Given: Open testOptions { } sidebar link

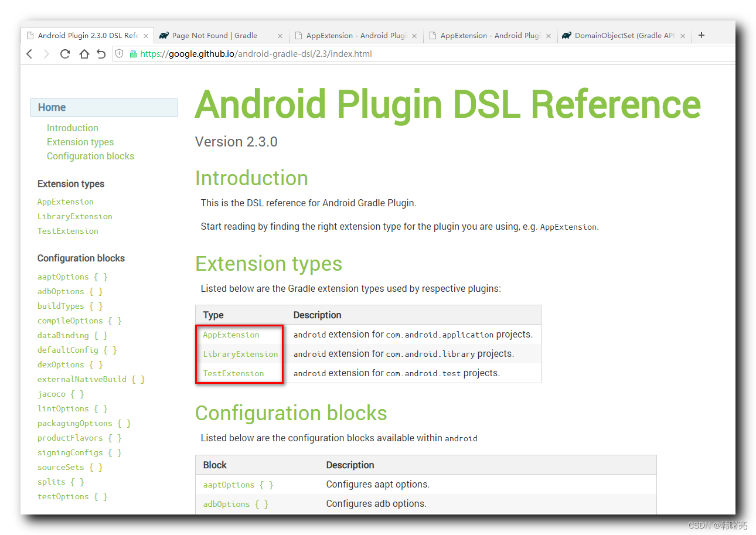Looking at the screenshot, I should (x=73, y=496).
